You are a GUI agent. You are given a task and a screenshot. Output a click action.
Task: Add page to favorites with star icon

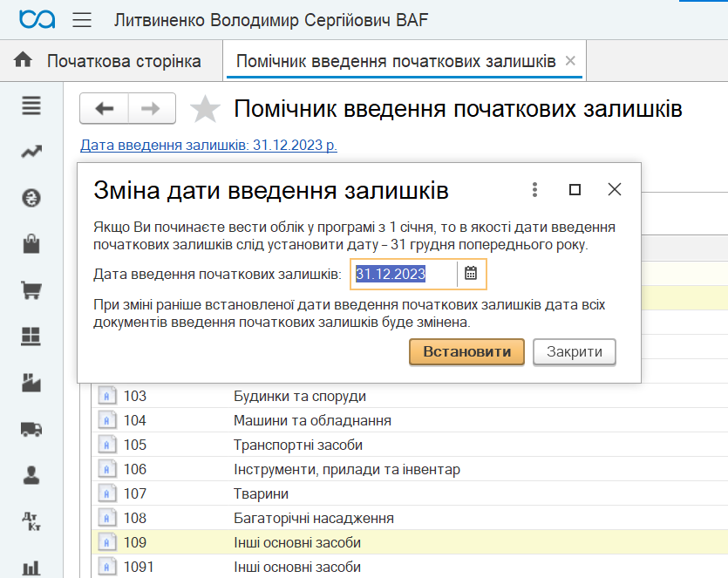[205, 109]
